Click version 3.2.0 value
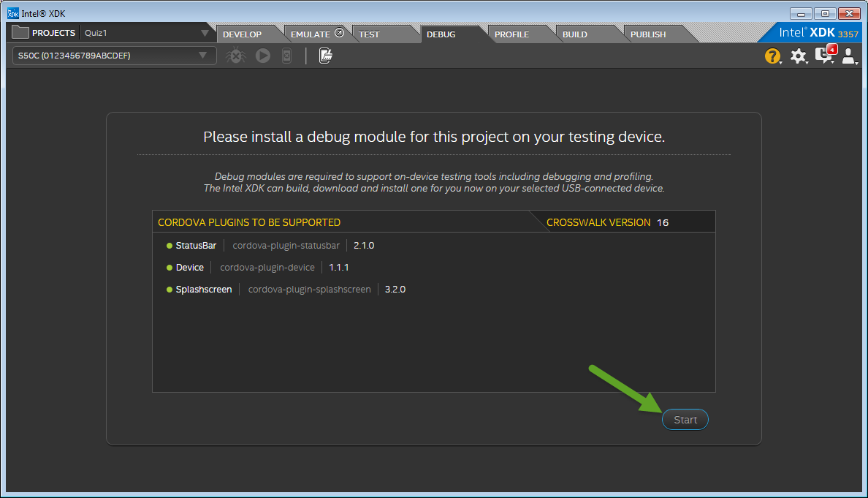The width and height of the screenshot is (868, 498). (x=395, y=290)
